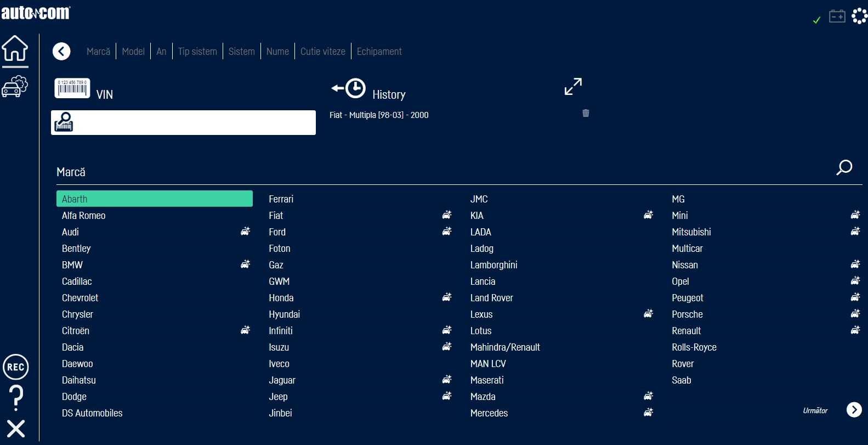Select the Cutie viteze breadcrumb tab
This screenshot has width=868, height=445.
(323, 52)
